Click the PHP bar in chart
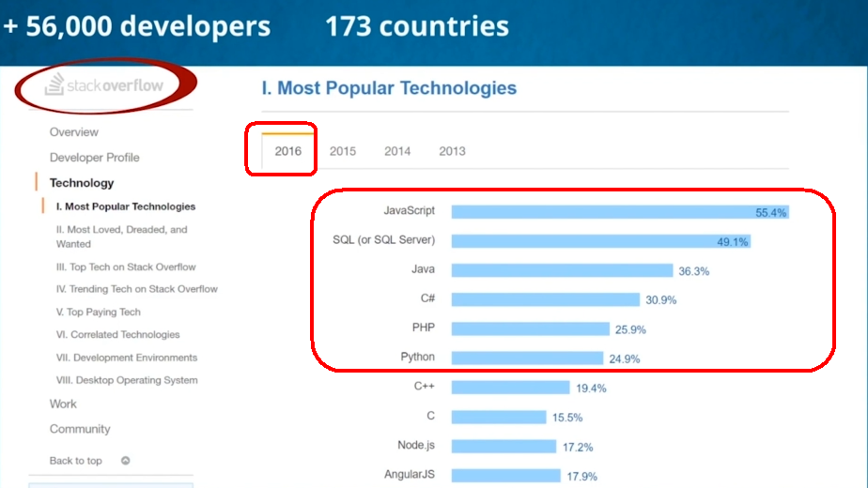This screenshot has height=488, width=868. click(x=531, y=329)
